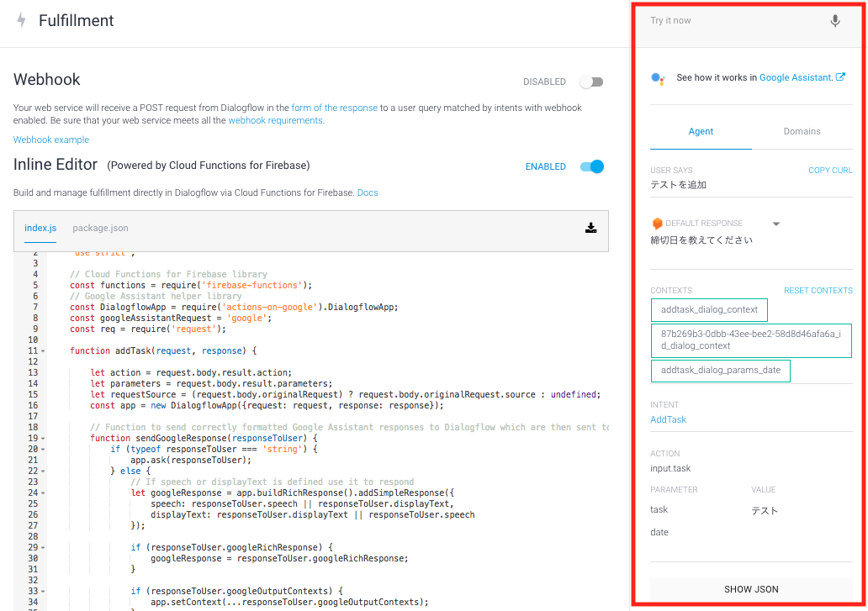Click the SHOW JSON button
The height and width of the screenshot is (611, 868).
click(751, 589)
